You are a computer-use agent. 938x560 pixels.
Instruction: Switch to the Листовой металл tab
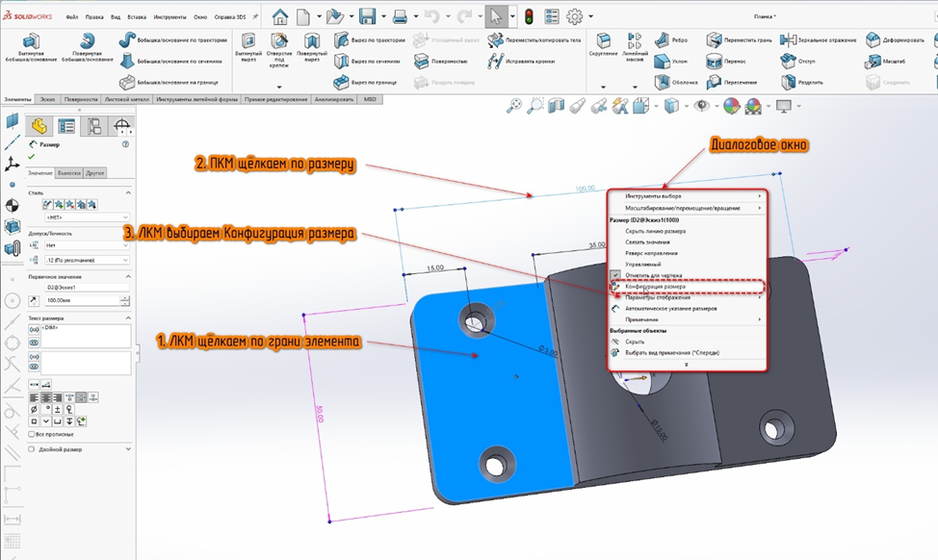point(127,99)
